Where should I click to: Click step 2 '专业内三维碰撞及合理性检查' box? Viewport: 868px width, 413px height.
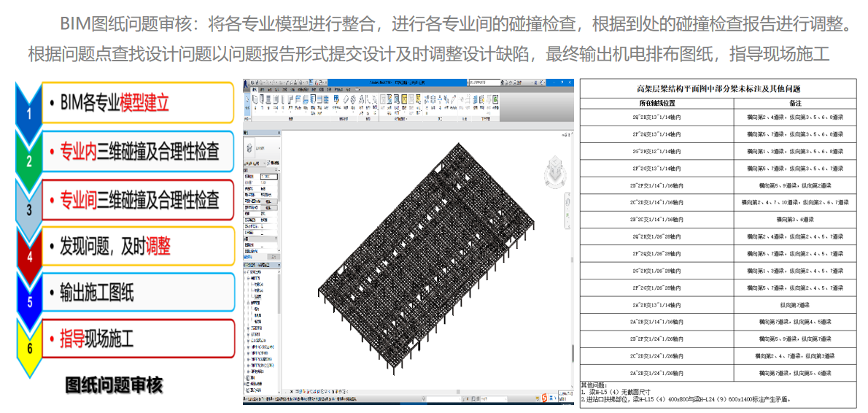coord(138,150)
